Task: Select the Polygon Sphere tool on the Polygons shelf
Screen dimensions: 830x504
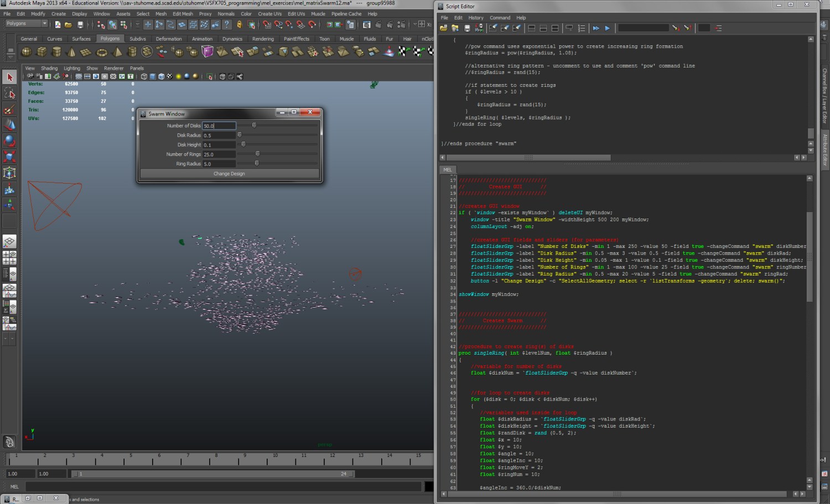Action: (27, 51)
